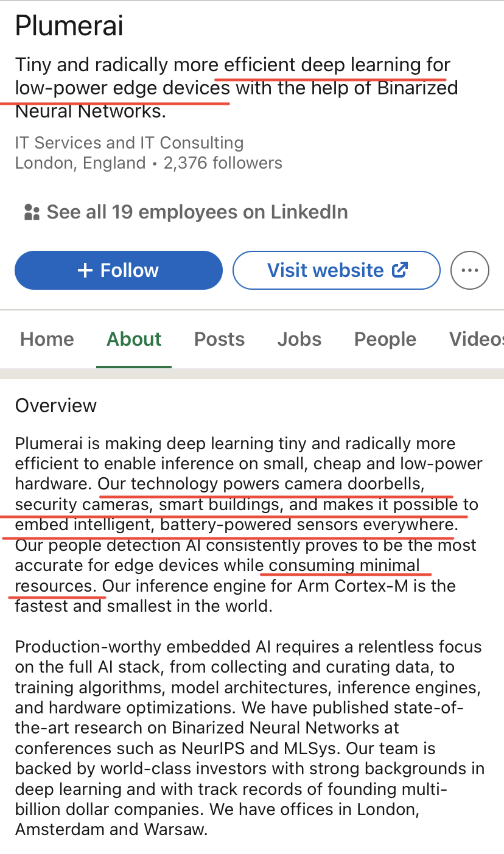This screenshot has width=504, height=854.
Task: Click the IT Services and IT Consulting label
Action: coord(129,143)
